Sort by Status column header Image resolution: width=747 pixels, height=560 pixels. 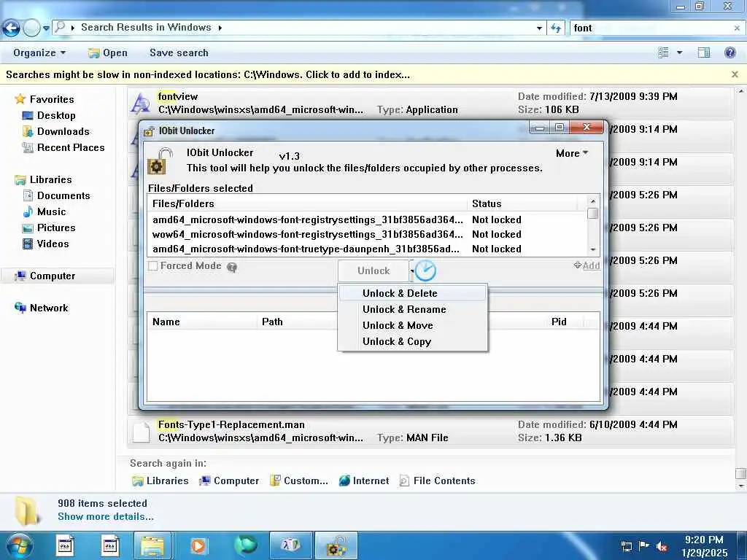click(x=522, y=204)
